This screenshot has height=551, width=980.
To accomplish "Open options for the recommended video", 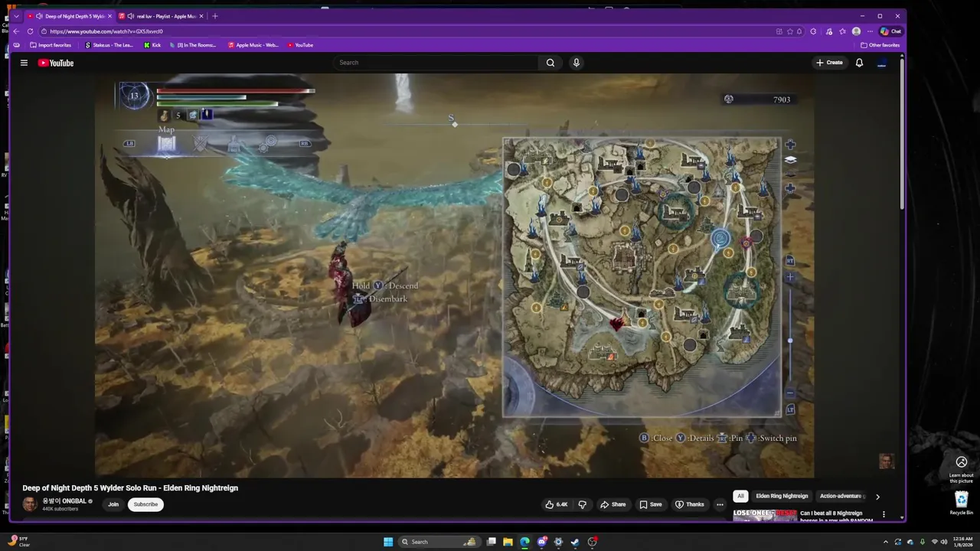I will 884,514.
